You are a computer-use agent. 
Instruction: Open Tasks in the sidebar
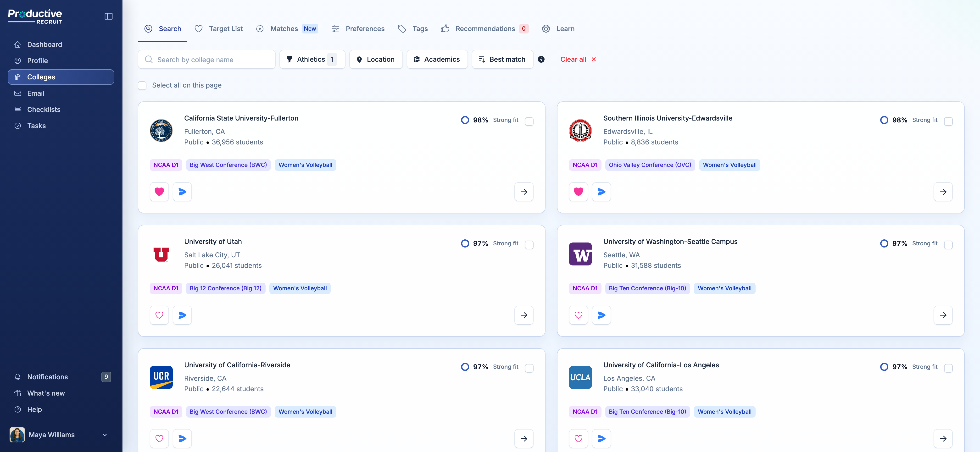coord(61,126)
